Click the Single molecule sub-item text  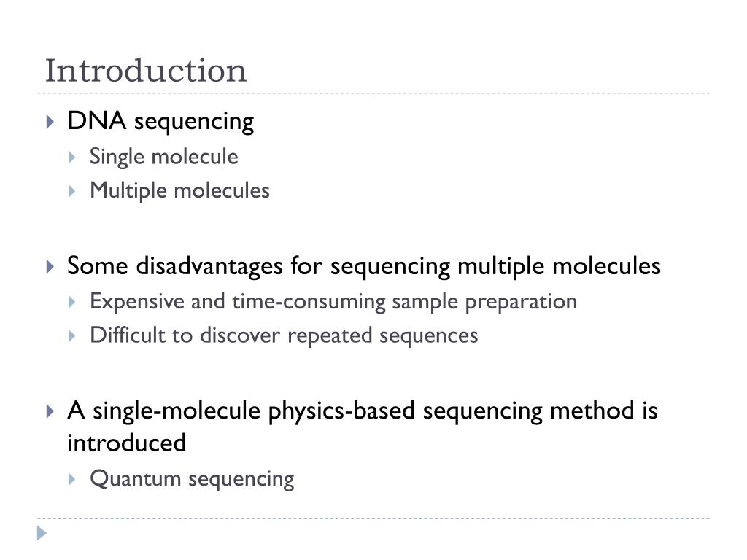164,157
